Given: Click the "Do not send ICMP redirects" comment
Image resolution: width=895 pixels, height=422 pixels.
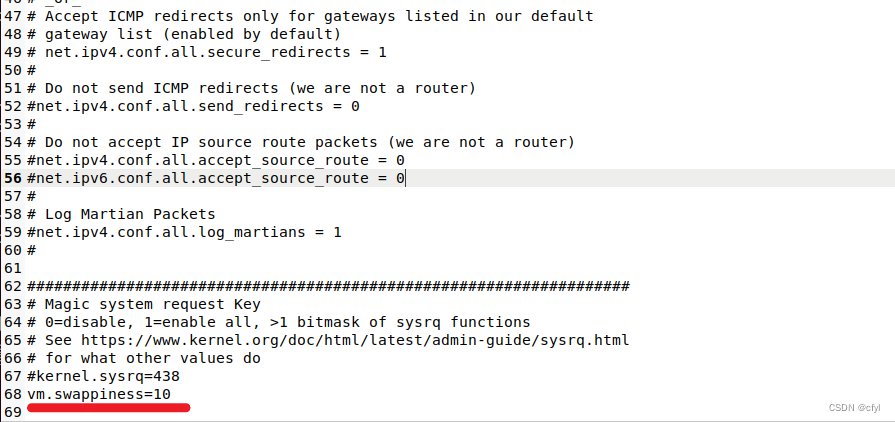Looking at the screenshot, I should click(x=250, y=88).
